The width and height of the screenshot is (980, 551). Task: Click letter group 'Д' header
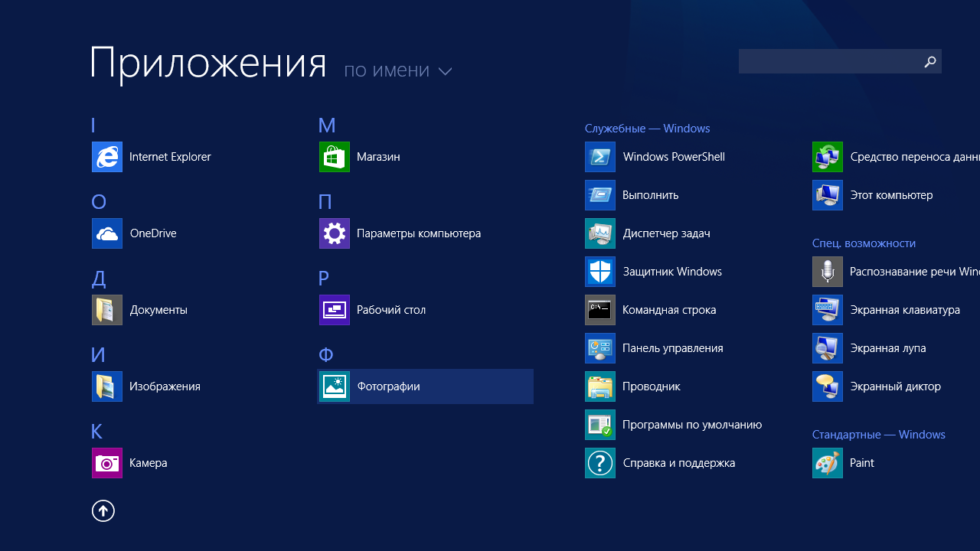click(x=99, y=279)
